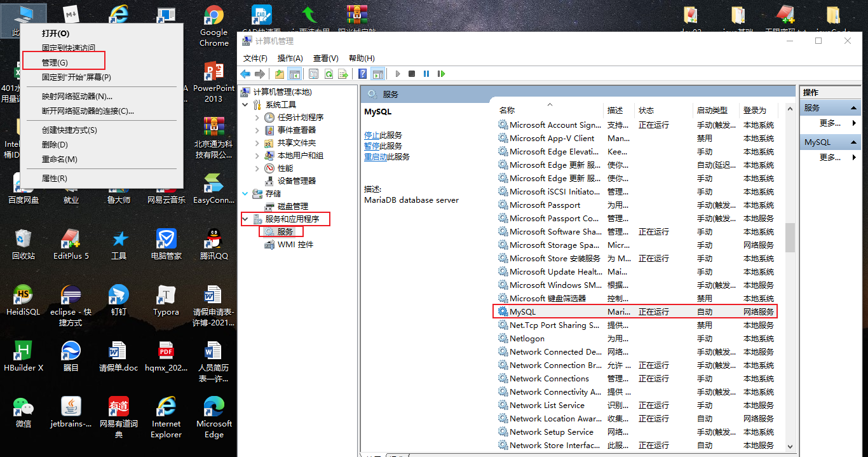
Task: Open the Internet Explorer desktop icon labeled below
Action: [x=166, y=417]
